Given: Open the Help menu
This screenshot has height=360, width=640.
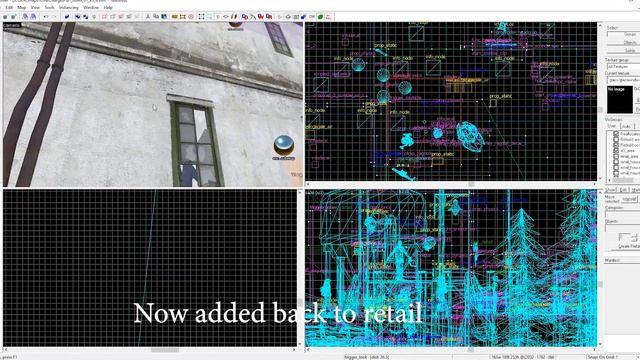Looking at the screenshot, I should (x=108, y=7).
